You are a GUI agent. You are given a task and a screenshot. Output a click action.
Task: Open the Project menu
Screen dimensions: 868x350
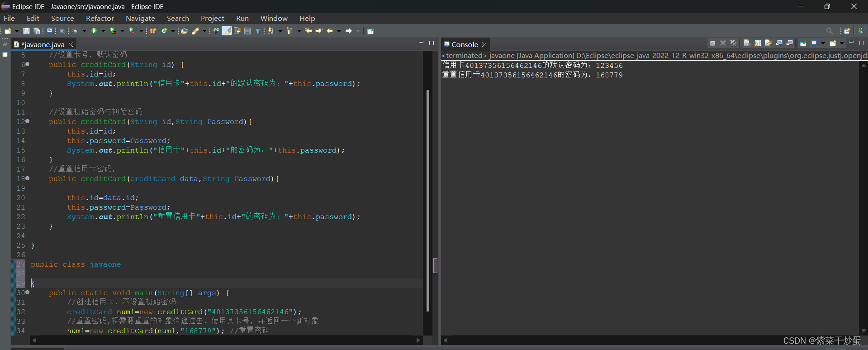coord(213,18)
